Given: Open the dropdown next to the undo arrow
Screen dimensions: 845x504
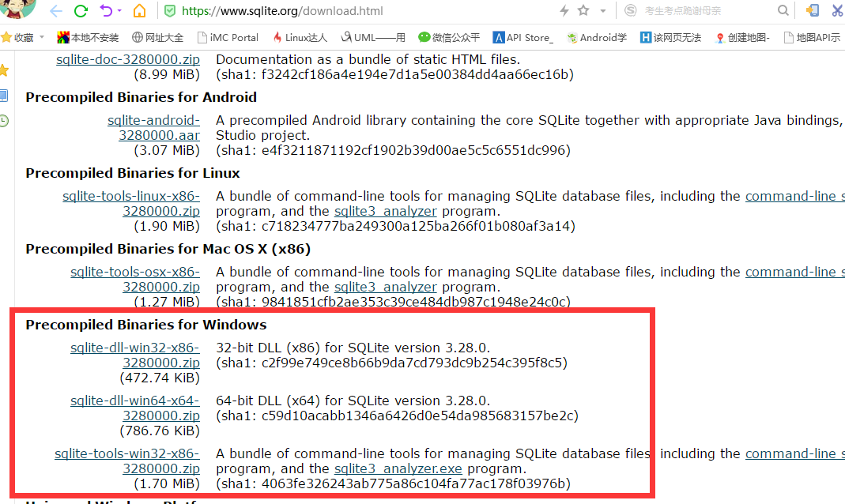Looking at the screenshot, I should coord(119,11).
